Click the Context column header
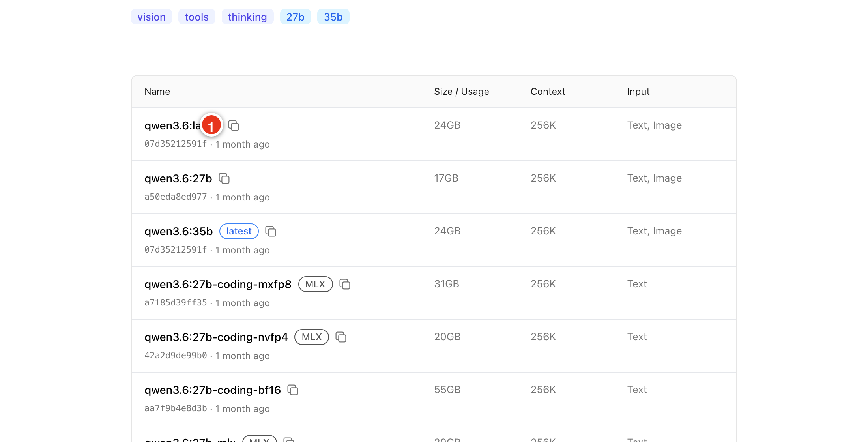This screenshot has height=442, width=868. coord(548,92)
